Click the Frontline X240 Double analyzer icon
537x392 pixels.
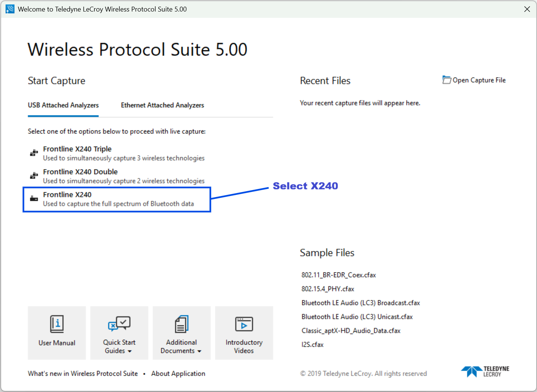tap(34, 176)
